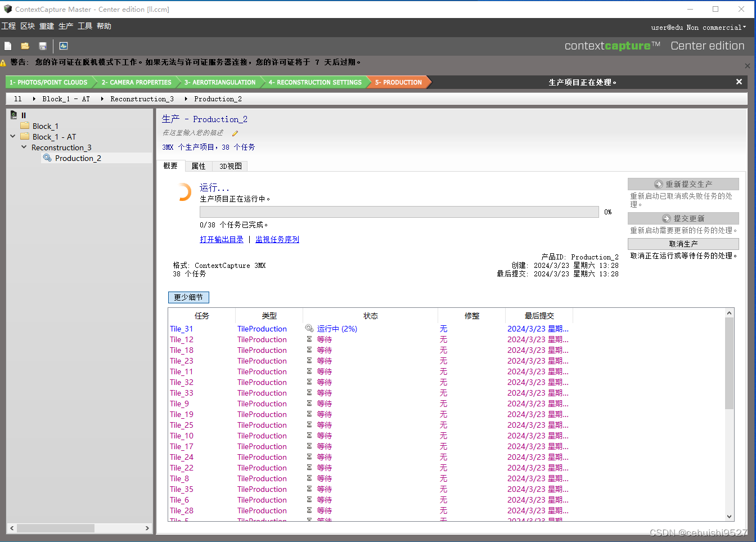This screenshot has width=756, height=542.
Task: Go to step 3 Aerotriangulation
Action: tap(220, 82)
